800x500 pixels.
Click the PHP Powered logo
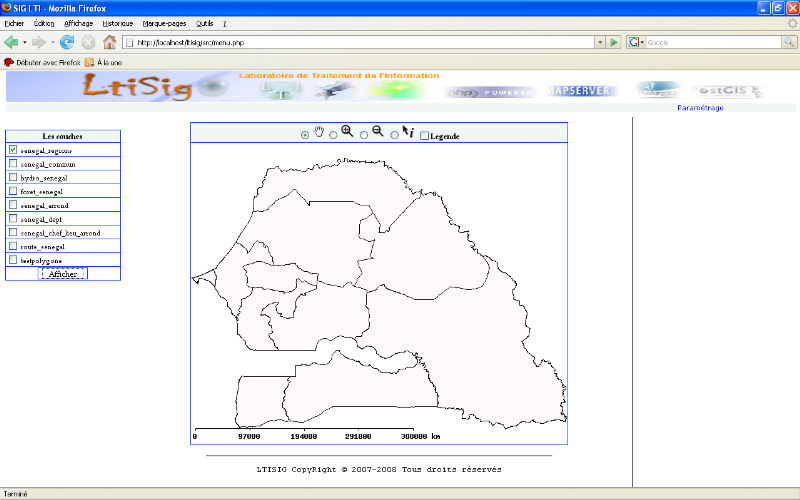click(x=490, y=92)
